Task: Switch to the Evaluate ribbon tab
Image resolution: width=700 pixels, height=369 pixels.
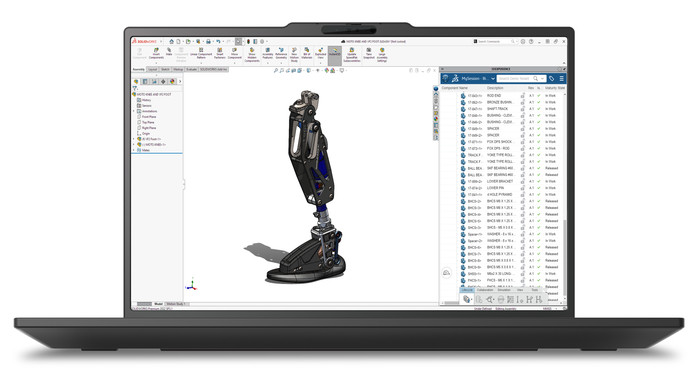Action: [x=191, y=69]
